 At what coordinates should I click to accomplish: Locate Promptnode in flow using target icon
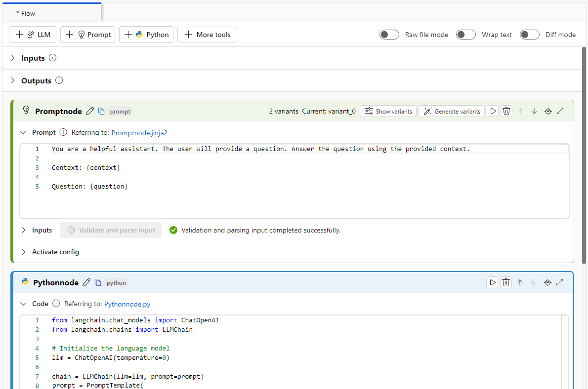[x=547, y=111]
